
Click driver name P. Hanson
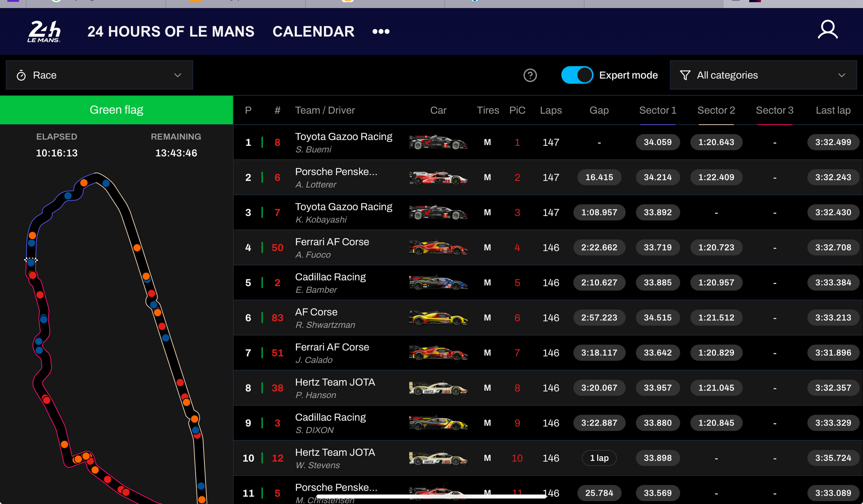[x=315, y=395]
